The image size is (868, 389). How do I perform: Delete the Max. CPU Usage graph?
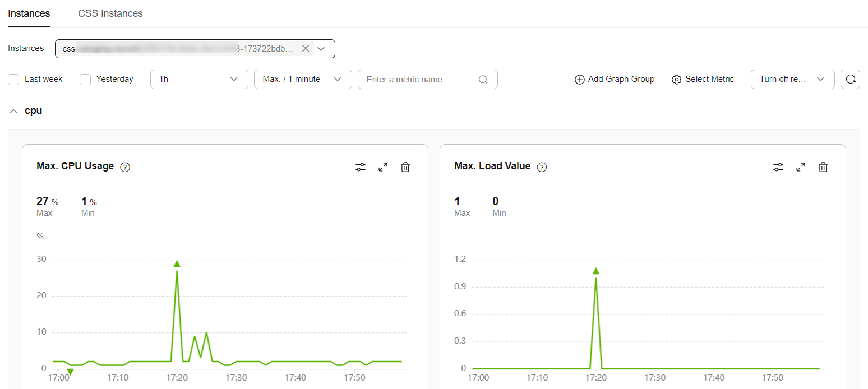pyautogui.click(x=405, y=167)
